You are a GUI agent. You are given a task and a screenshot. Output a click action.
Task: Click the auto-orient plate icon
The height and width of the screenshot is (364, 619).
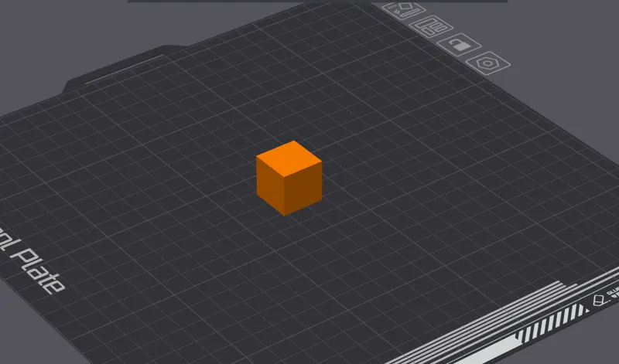[403, 10]
